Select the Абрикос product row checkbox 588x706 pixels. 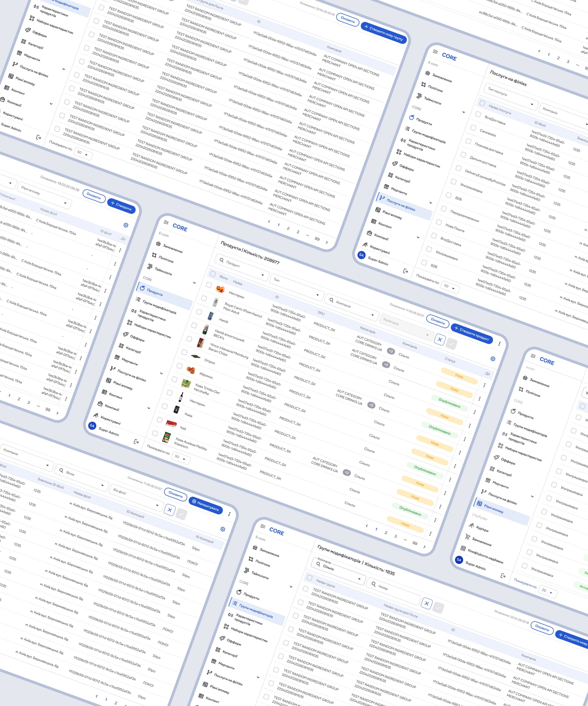179,366
